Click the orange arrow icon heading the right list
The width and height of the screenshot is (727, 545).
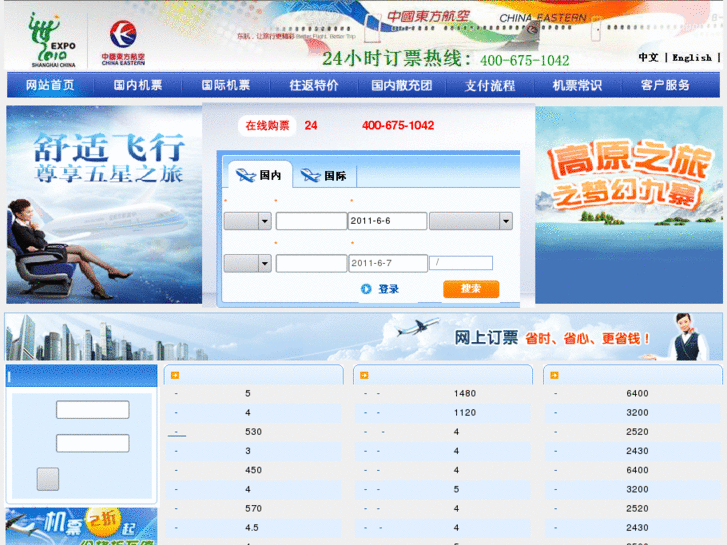pyautogui.click(x=554, y=375)
